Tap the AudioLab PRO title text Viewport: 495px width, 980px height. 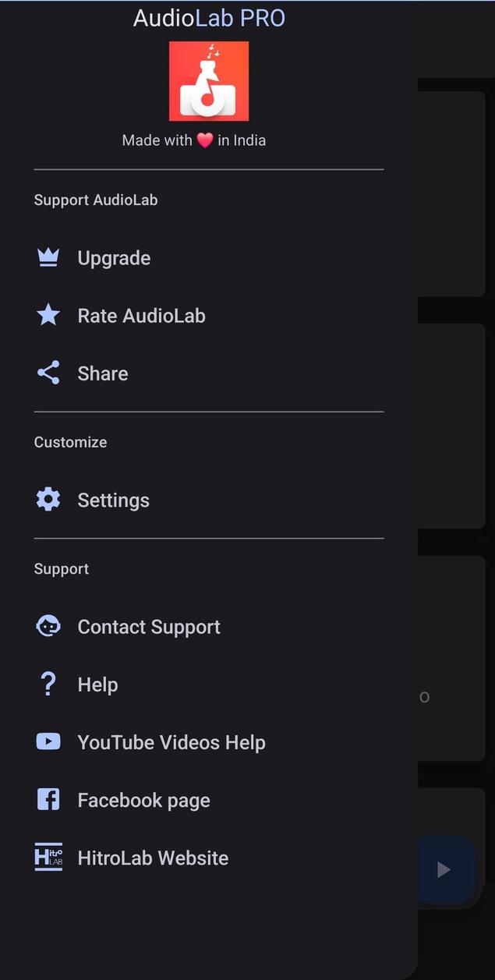(209, 17)
